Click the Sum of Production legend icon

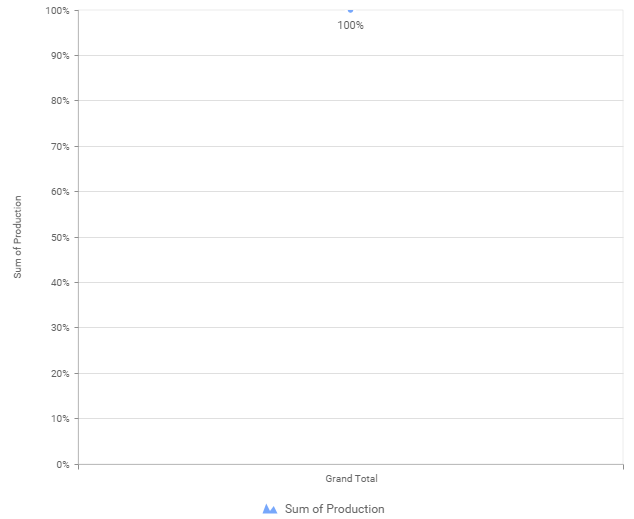(x=269, y=509)
